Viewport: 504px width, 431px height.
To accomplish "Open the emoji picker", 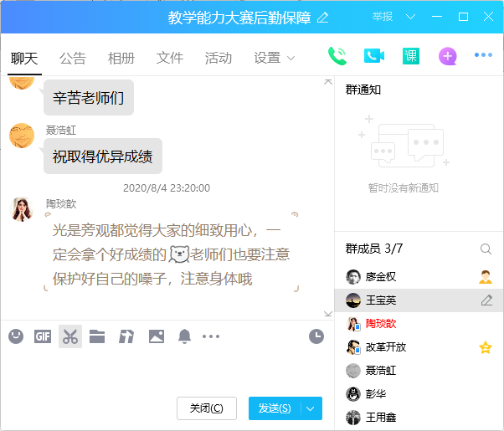I will (x=16, y=336).
